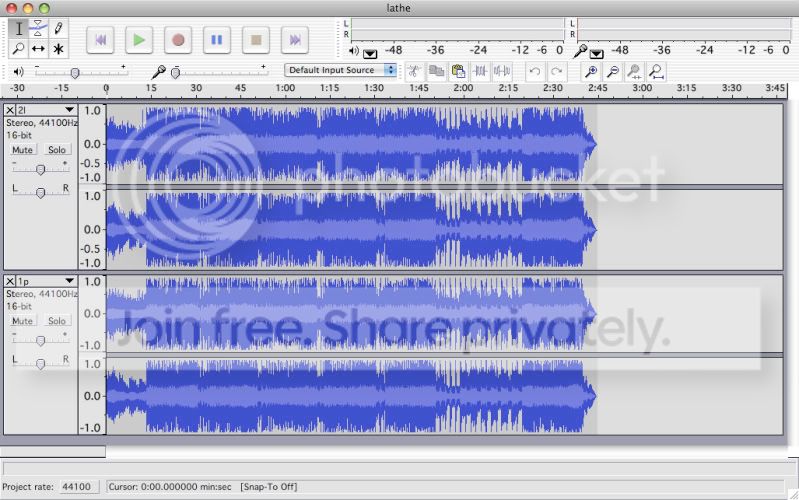Select the Time Shift tool

coord(38,49)
